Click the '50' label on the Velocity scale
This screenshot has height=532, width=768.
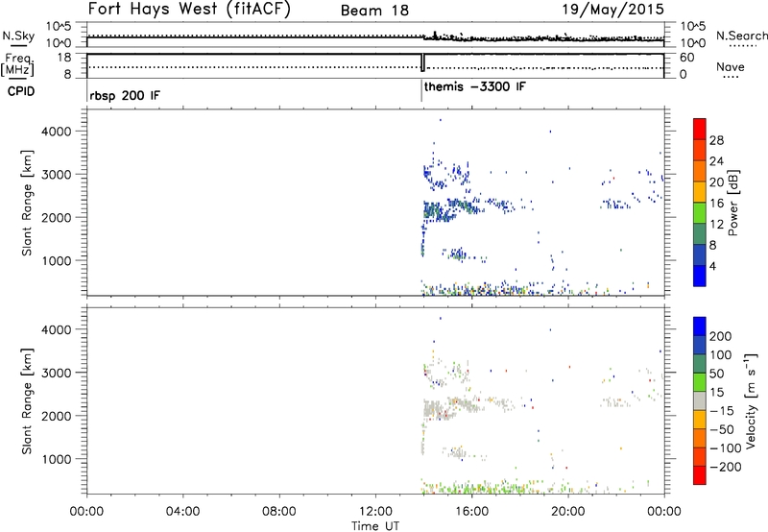pyautogui.click(x=716, y=374)
